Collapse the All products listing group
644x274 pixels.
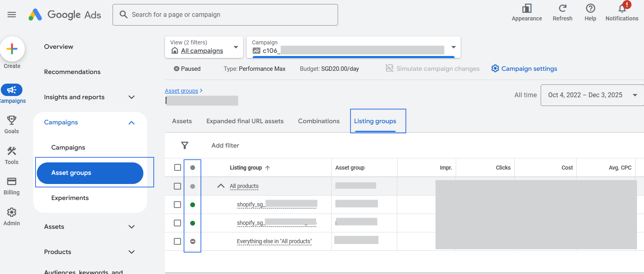tap(221, 186)
